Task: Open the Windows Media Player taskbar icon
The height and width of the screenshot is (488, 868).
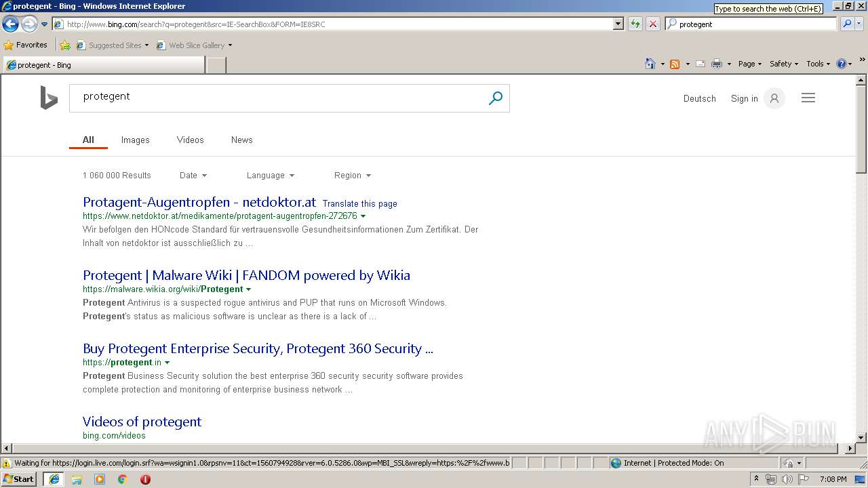Action: [x=100, y=479]
